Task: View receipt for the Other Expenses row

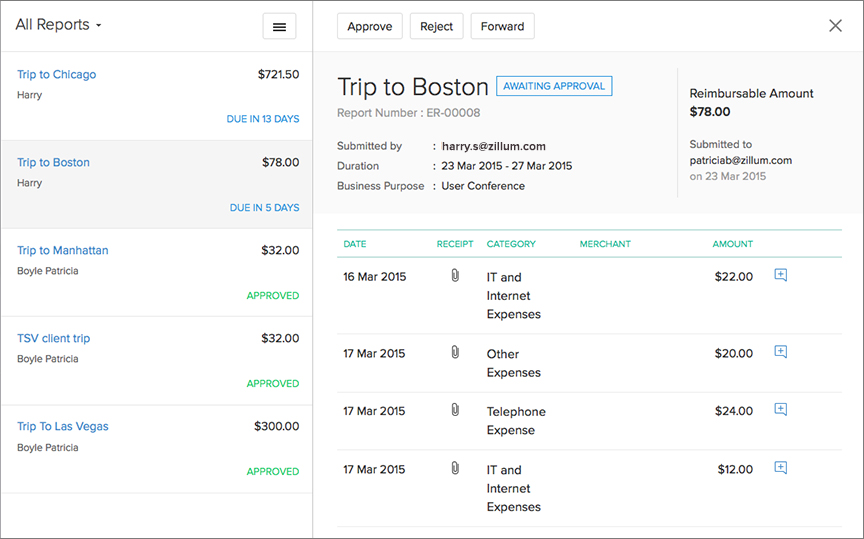Action: pyautogui.click(x=455, y=352)
